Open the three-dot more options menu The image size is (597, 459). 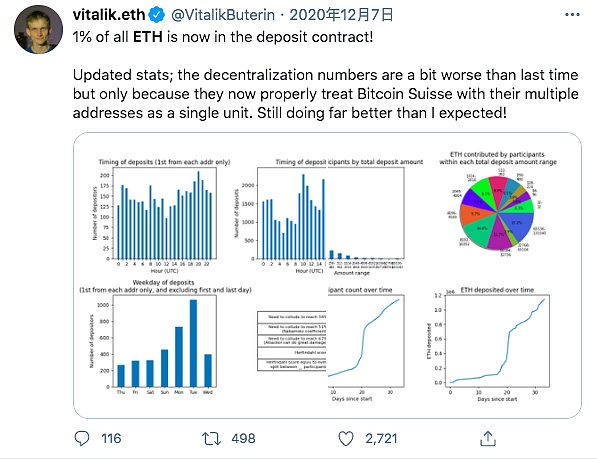(x=572, y=15)
